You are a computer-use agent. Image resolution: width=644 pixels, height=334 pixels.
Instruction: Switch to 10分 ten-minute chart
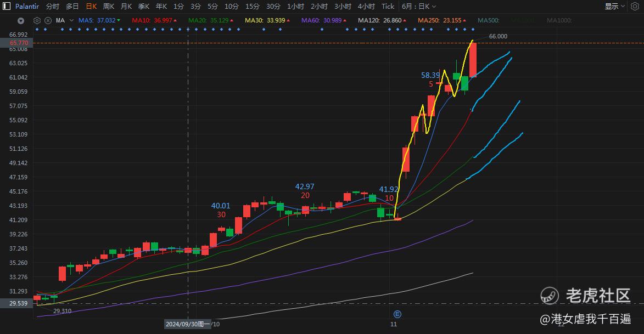[x=232, y=6]
